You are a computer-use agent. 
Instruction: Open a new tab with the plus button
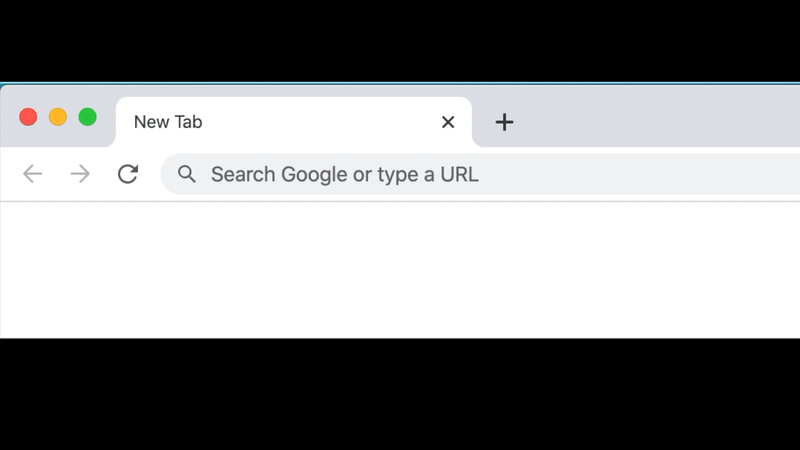[x=504, y=122]
